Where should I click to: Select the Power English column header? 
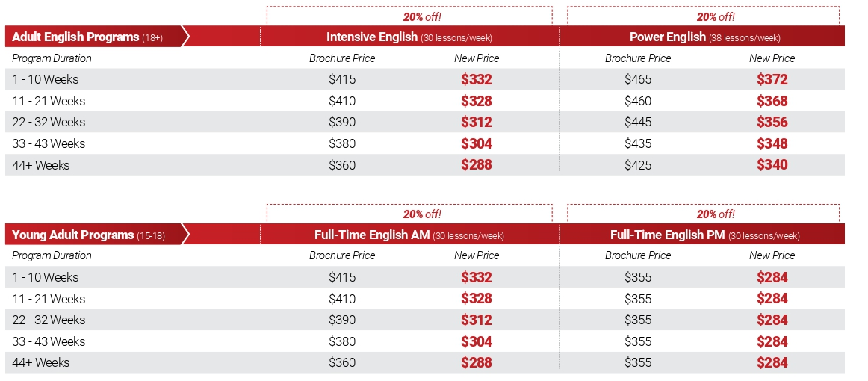[x=704, y=37]
